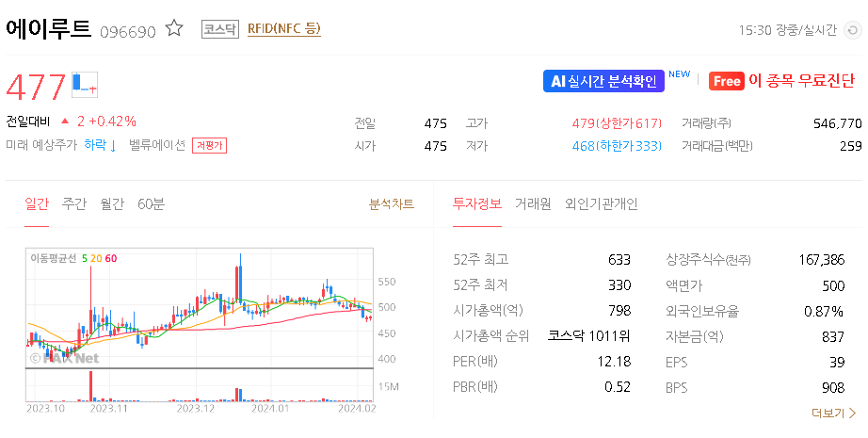Switch to 거래원 tab
This screenshot has width=868, height=438.
coord(533,203)
